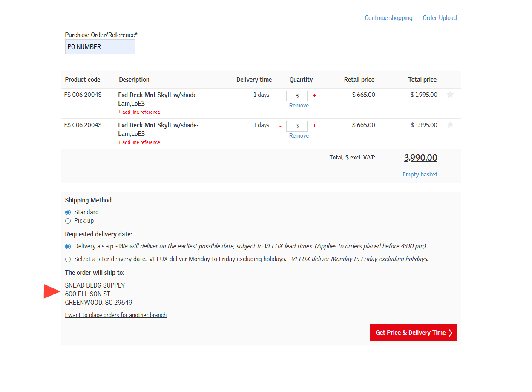Favorite the second FS C06 2004S row star
Image resolution: width=532 pixels, height=392 pixels.
point(450,125)
